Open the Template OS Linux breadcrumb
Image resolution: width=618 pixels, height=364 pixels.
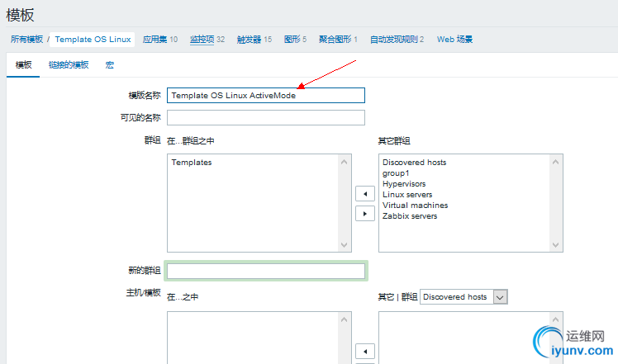(x=93, y=40)
